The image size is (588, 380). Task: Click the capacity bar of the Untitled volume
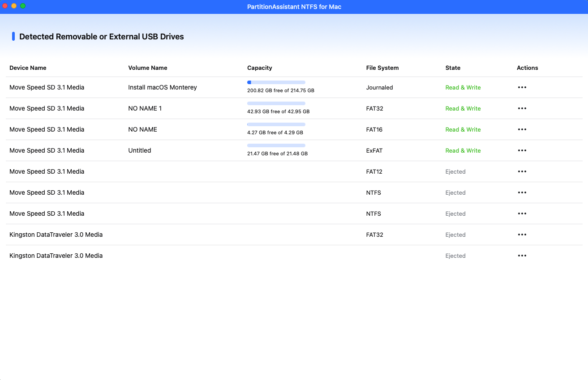(x=276, y=145)
